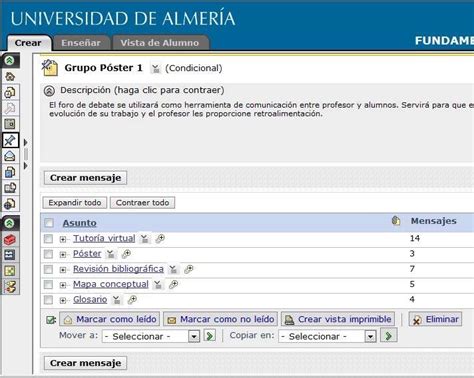Preview Tutoría virtual with magnifier icon
The height and width of the screenshot is (378, 474).
click(160, 239)
